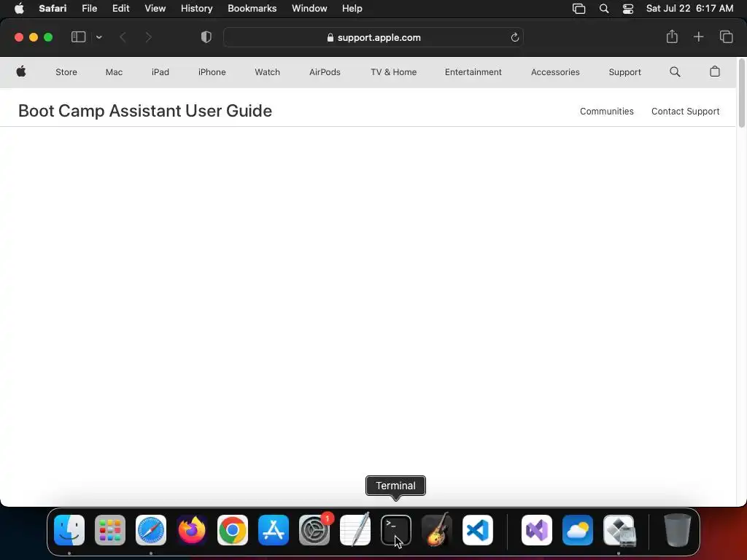This screenshot has height=560, width=747.
Task: Open Launchpad from the Dock
Action: [x=110, y=529]
